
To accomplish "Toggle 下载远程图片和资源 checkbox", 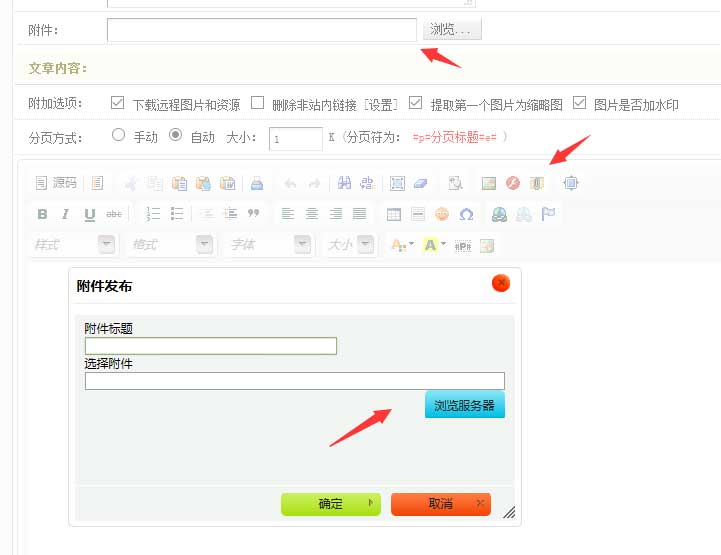I will [x=117, y=103].
